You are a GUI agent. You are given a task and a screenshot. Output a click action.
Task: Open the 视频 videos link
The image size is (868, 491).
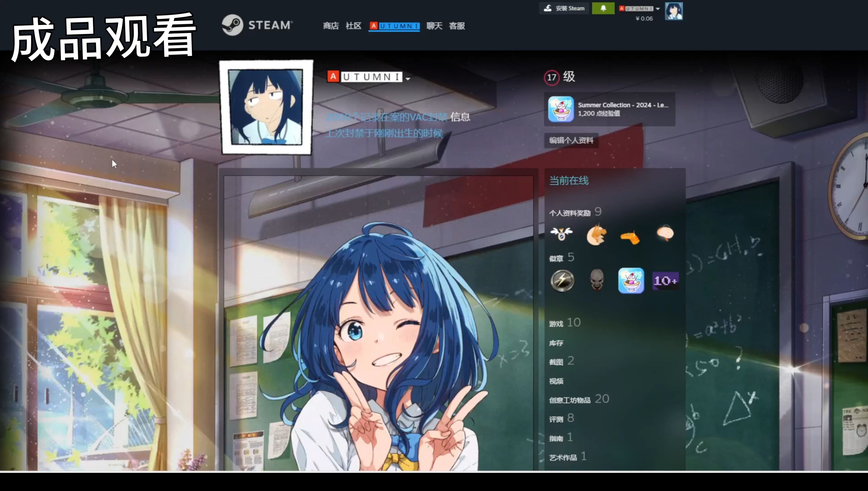click(556, 381)
